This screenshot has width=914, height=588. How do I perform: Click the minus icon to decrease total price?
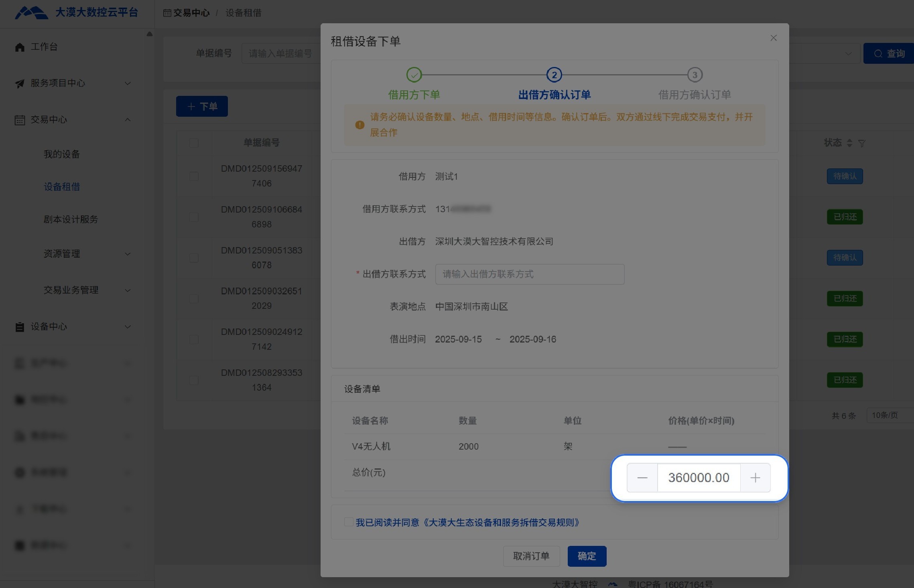642,478
